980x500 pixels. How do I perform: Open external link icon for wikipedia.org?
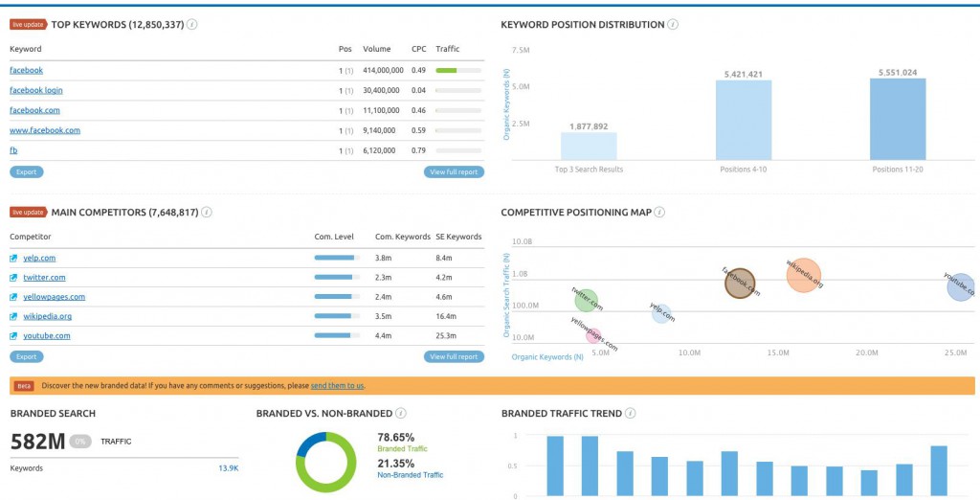coord(13,316)
